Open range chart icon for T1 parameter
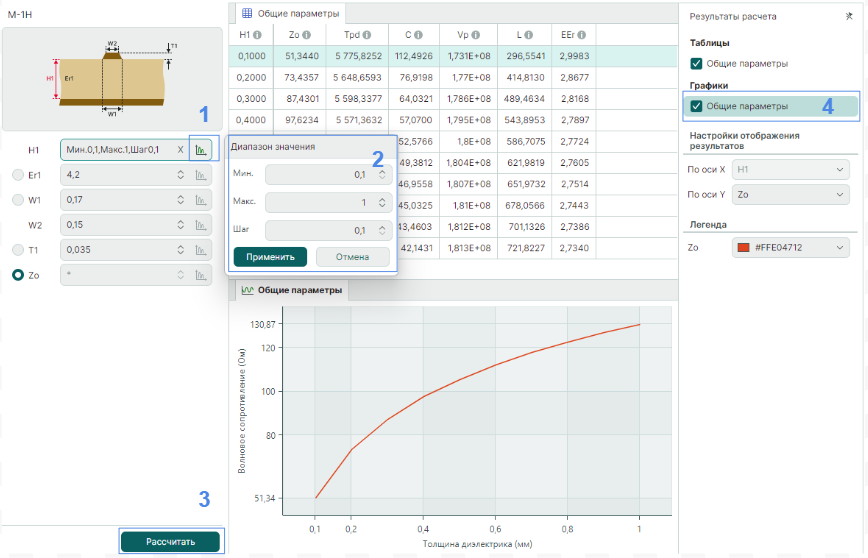Screen dimensions: 868x558 [x=201, y=250]
